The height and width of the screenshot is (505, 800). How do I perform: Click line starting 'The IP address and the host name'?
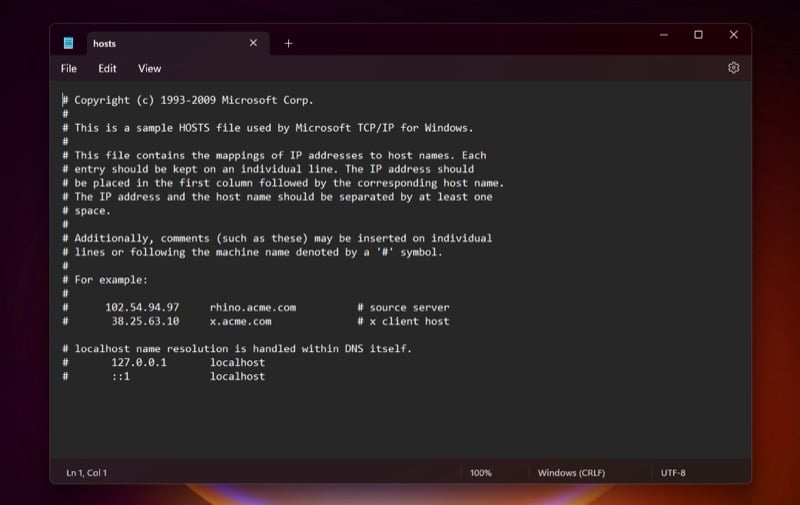point(277,196)
